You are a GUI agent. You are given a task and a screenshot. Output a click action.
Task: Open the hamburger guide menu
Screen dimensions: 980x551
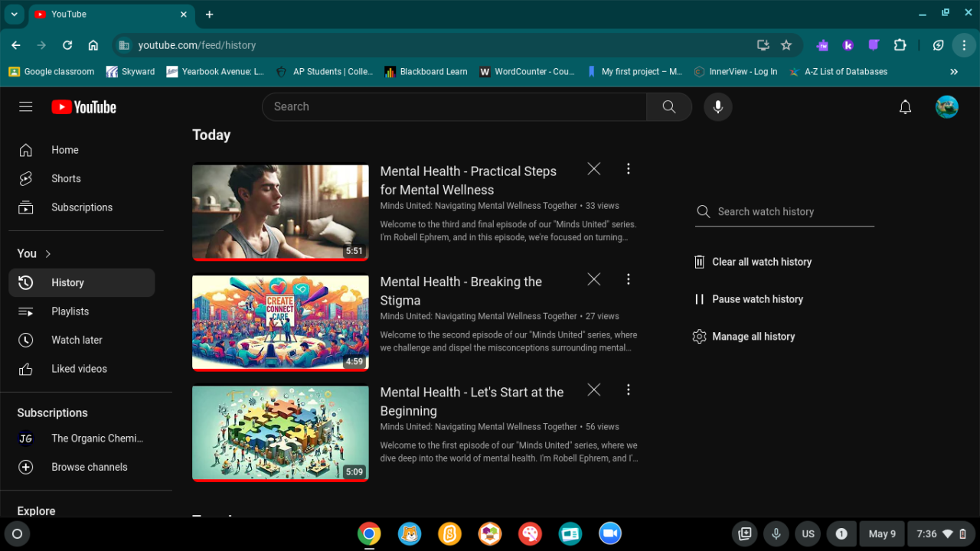pos(26,107)
